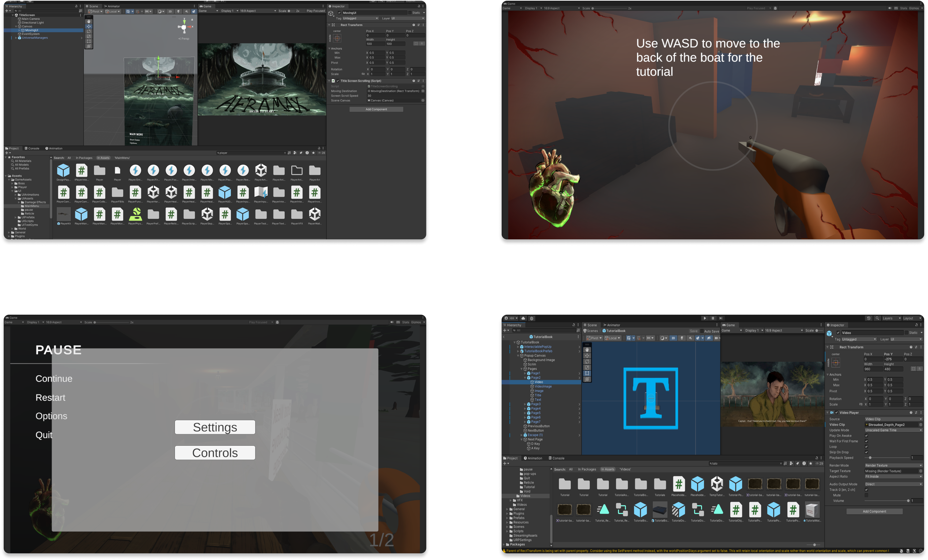Select the Hand tool in TutorialBook scene view
928x560 pixels.
pyautogui.click(x=587, y=350)
